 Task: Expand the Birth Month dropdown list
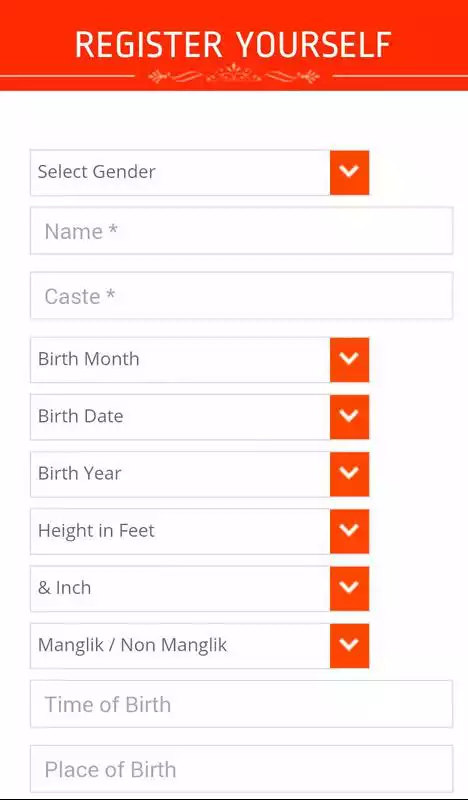200,360
